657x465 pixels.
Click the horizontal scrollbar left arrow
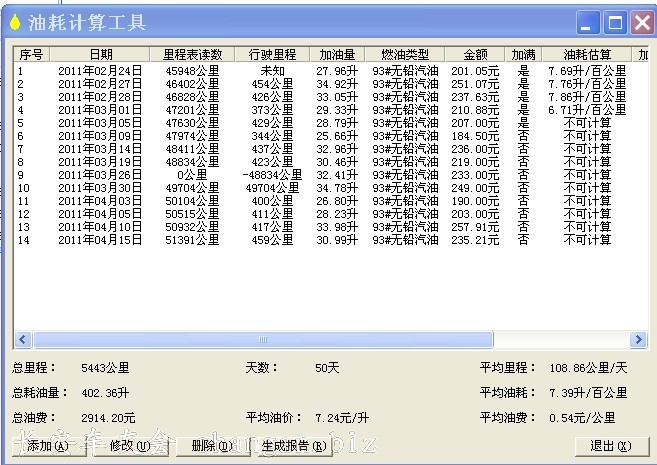tap(23, 339)
